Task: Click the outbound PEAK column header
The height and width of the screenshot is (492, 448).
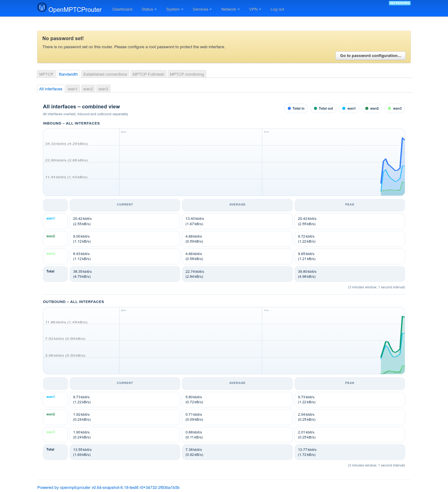Action: [350, 383]
